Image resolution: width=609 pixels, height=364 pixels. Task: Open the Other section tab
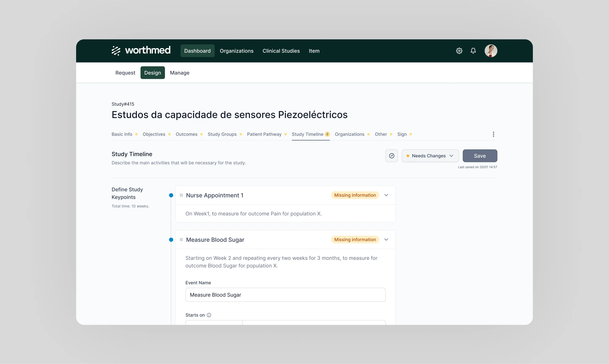coord(383,134)
